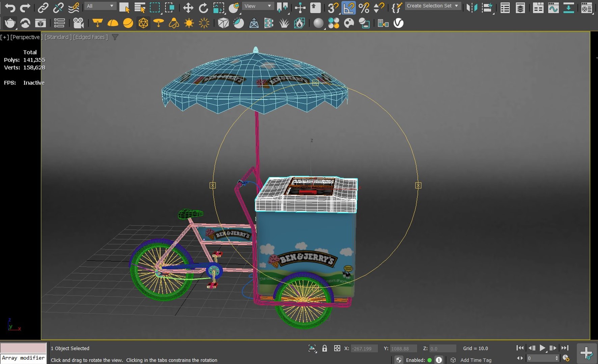The image size is (598, 364).
Task: Show the Ribbon toggle icon
Action: [538, 7]
